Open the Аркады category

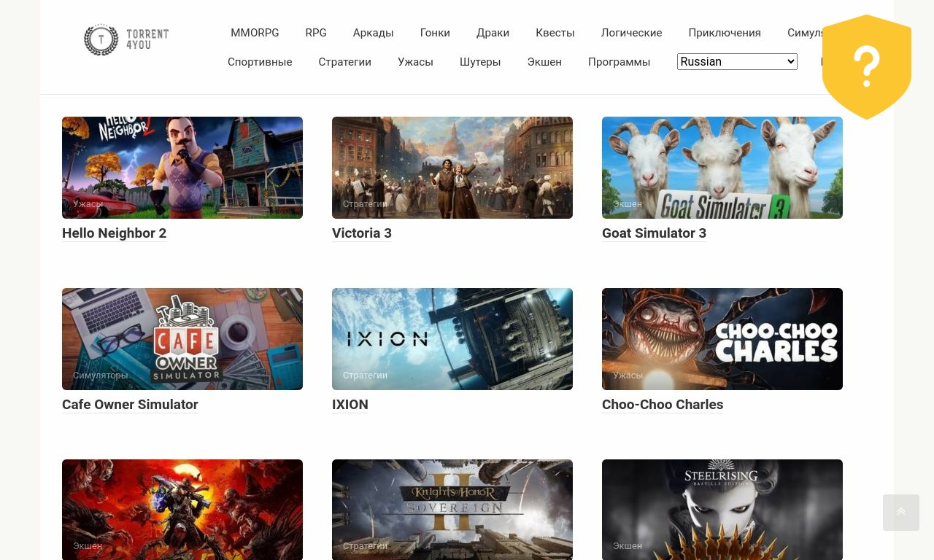tap(373, 33)
